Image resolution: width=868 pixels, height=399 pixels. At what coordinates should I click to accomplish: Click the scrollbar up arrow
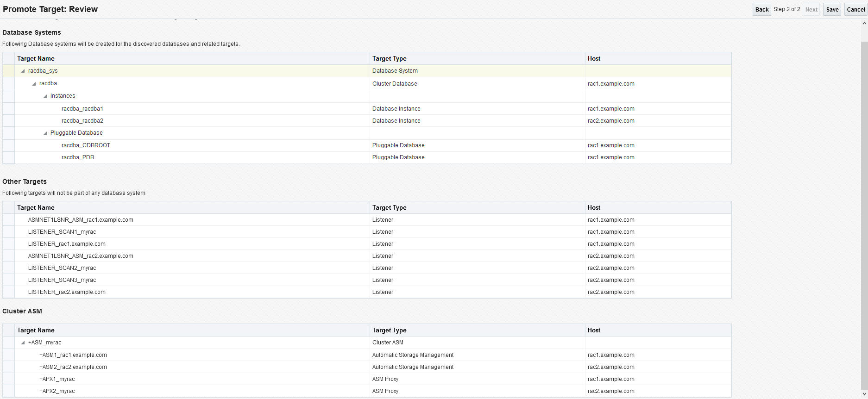864,23
